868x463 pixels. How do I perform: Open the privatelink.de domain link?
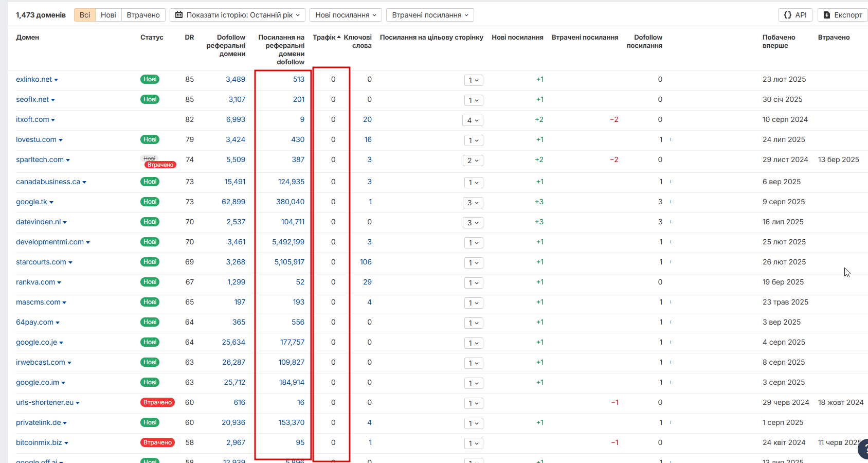pos(39,422)
